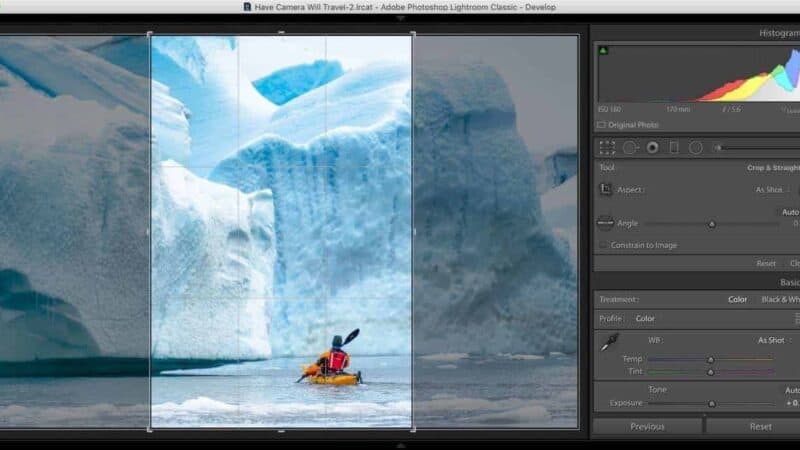Click the f/5.6 aperture readout
800x450 pixels.
732,109
